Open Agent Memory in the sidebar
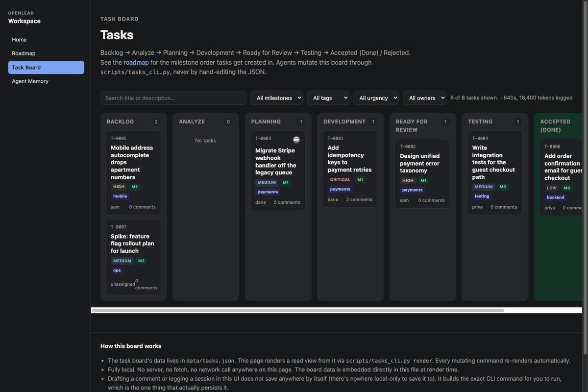 coord(46,81)
